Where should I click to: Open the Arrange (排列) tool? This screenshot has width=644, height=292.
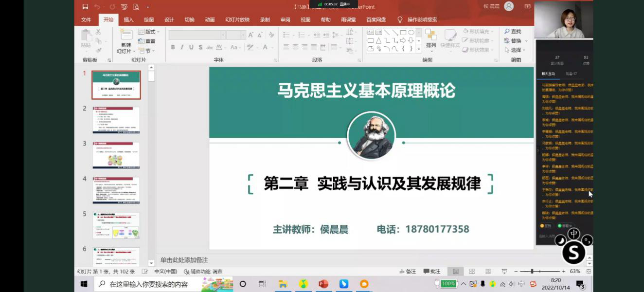pos(431,39)
